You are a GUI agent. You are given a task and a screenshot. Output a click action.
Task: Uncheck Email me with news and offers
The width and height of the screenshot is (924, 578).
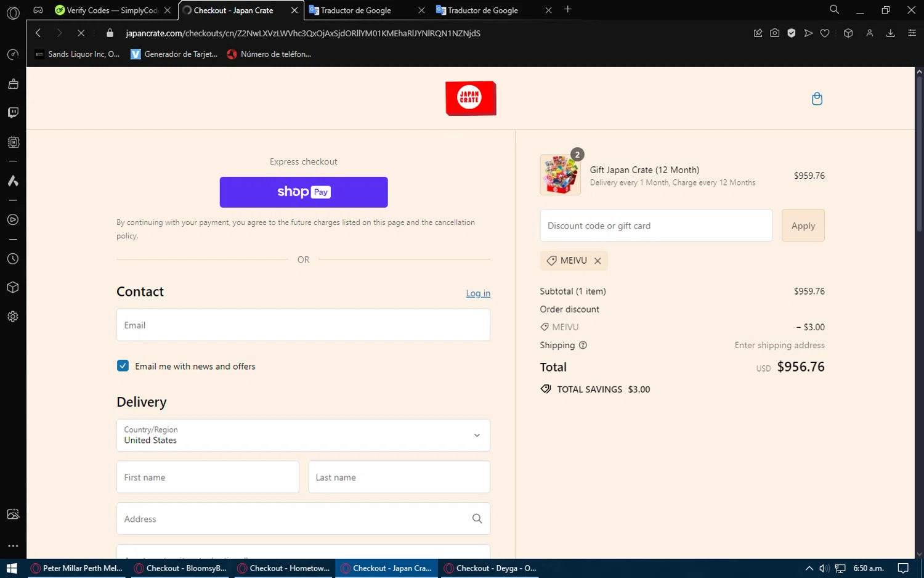[123, 366]
